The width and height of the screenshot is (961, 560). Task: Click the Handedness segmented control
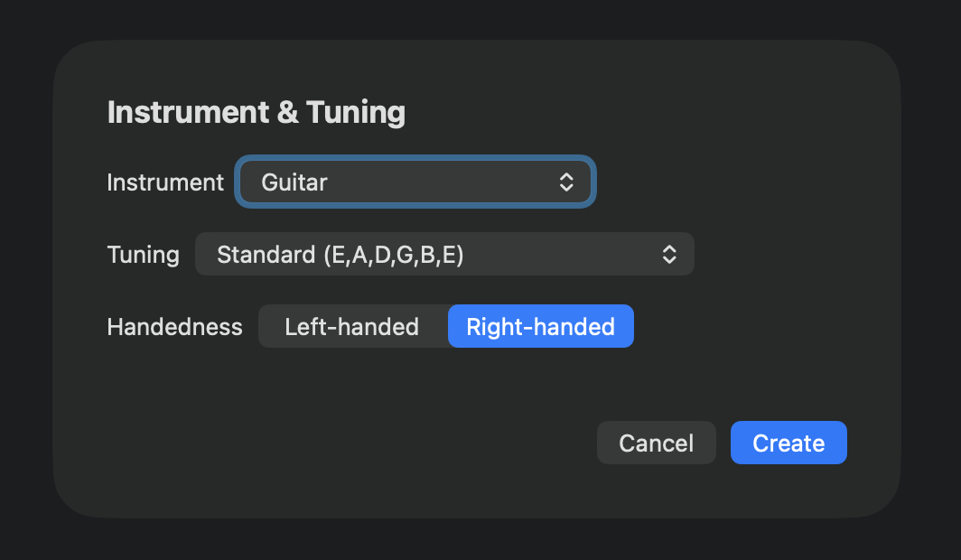click(446, 326)
